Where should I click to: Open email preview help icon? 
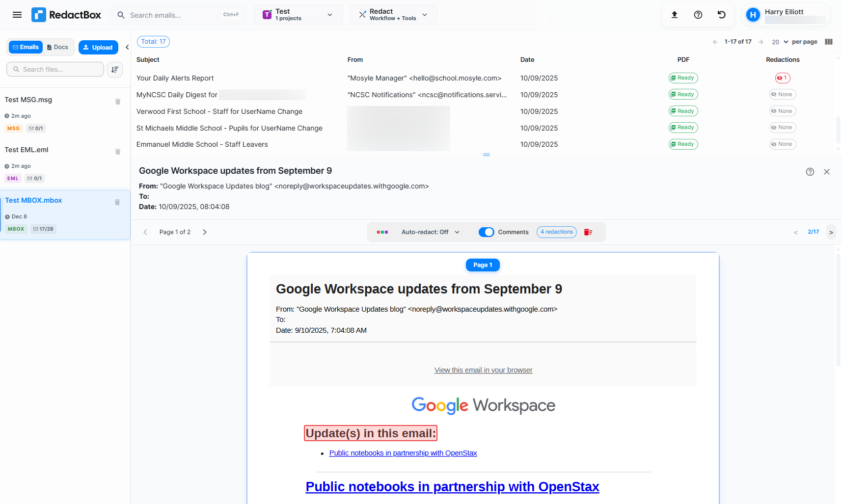coord(810,172)
